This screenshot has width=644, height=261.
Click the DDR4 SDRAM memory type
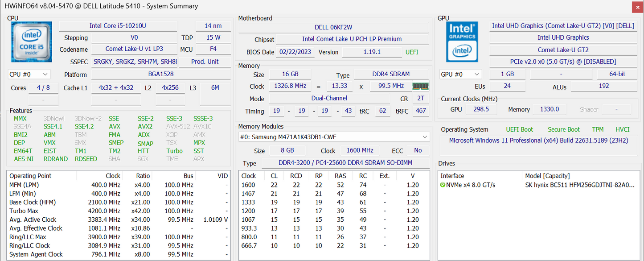(391, 74)
